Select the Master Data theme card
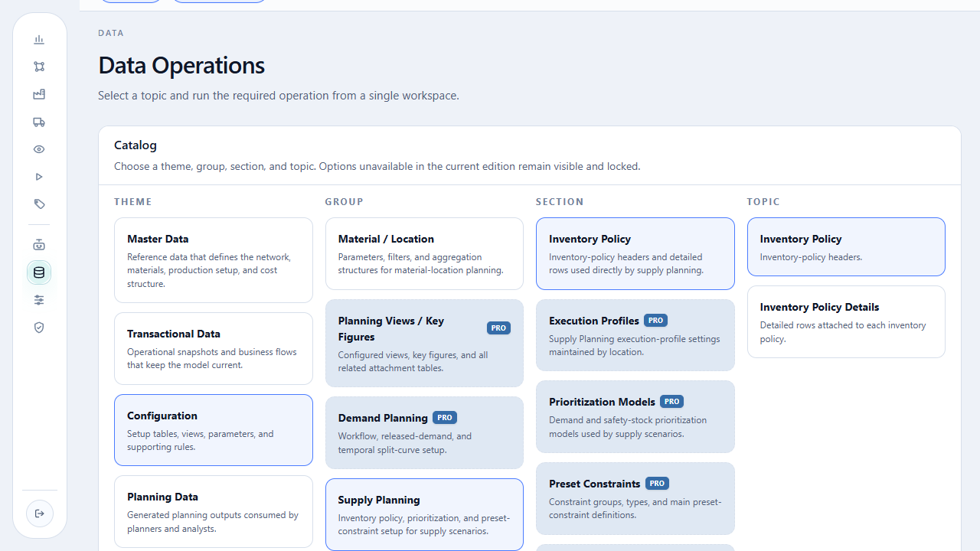 click(x=214, y=260)
